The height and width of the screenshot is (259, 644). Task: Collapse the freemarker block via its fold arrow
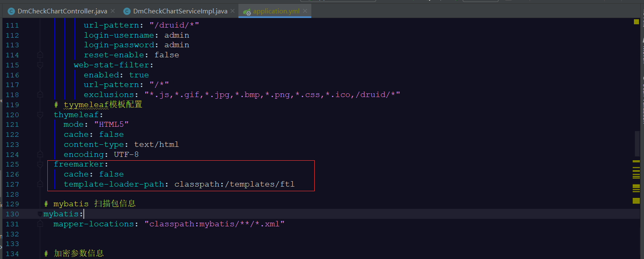pos(40,164)
